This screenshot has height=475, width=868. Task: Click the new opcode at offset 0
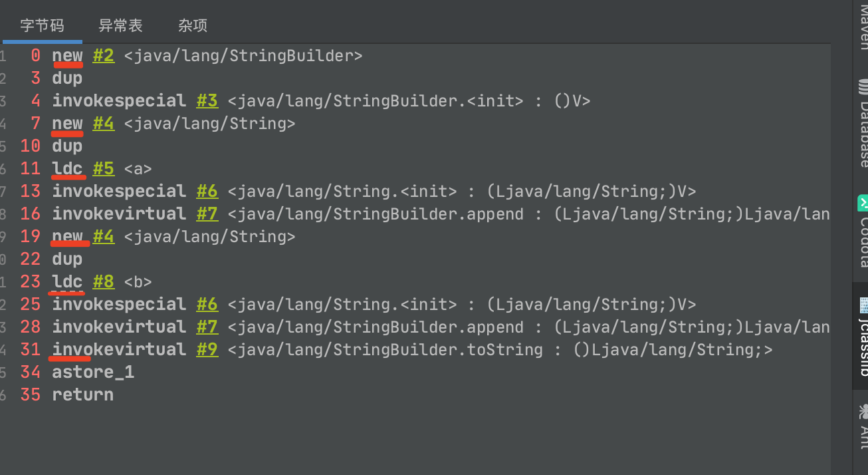coord(68,56)
